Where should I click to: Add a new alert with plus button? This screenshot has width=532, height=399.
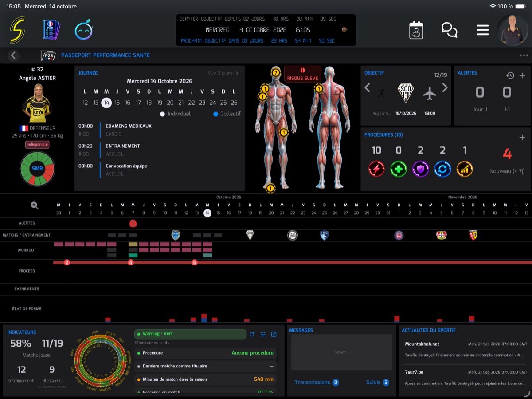coord(522,75)
